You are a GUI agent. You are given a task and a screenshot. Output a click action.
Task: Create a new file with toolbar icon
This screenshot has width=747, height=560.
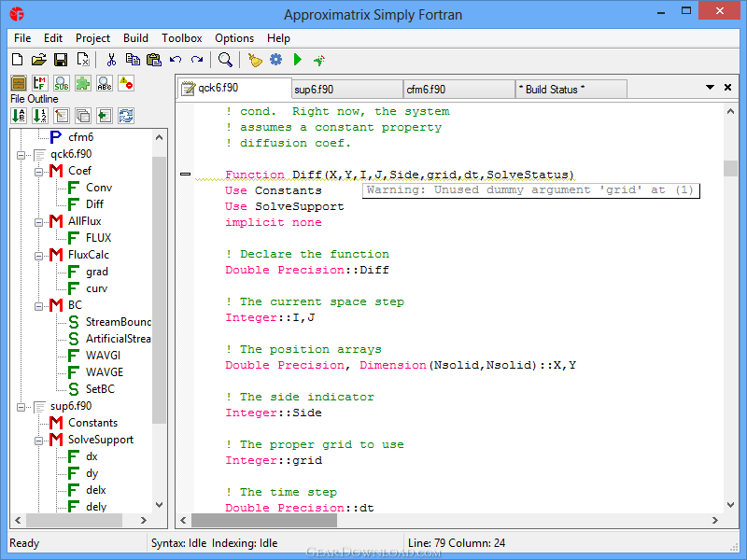(x=17, y=60)
